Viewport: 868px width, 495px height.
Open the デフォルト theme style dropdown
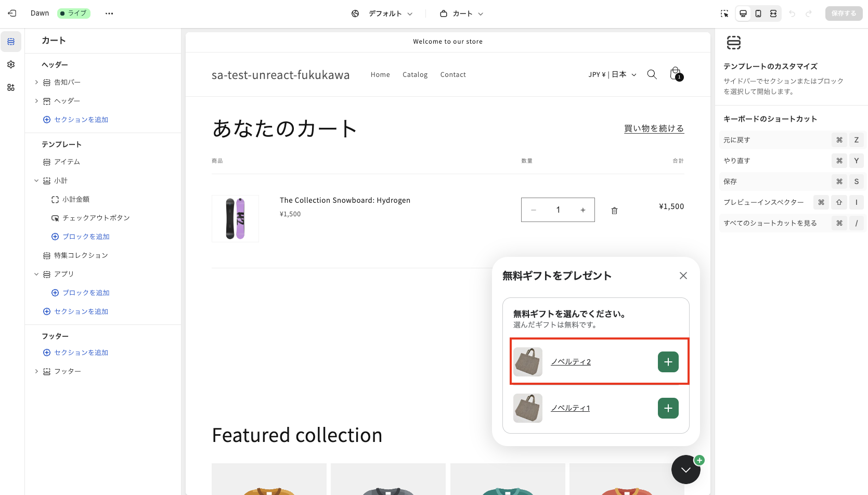coord(387,14)
